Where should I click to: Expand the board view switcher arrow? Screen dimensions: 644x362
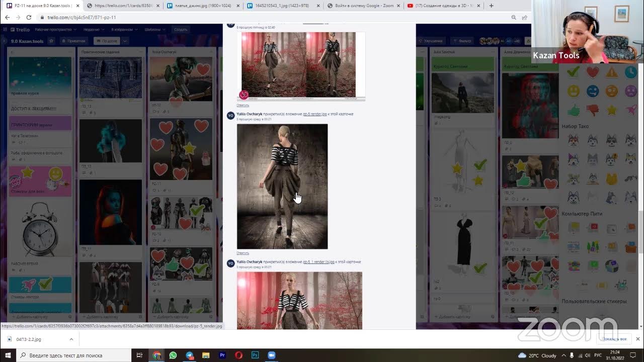click(125, 41)
